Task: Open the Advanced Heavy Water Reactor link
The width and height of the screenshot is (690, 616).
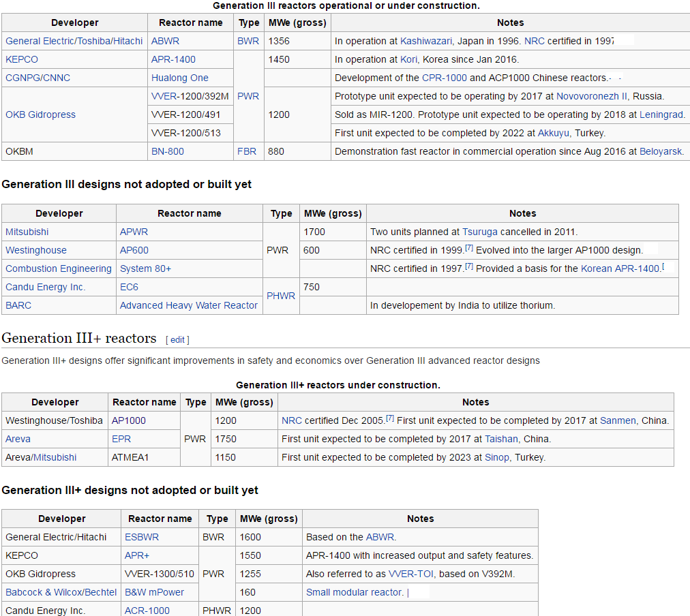Action: tap(189, 305)
